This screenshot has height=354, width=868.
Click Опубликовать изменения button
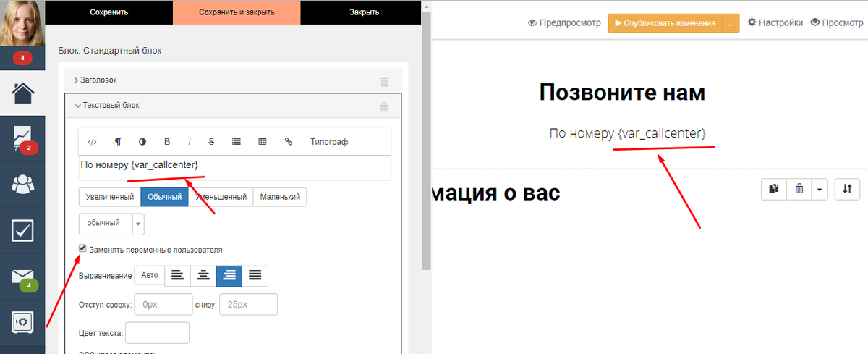pyautogui.click(x=664, y=23)
